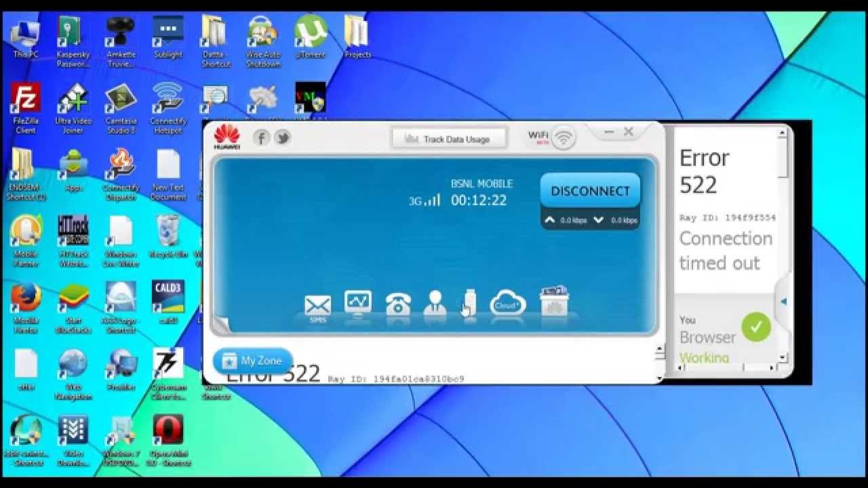Open the Apps desktop shortcut
This screenshot has height=488, width=868.
73,171
